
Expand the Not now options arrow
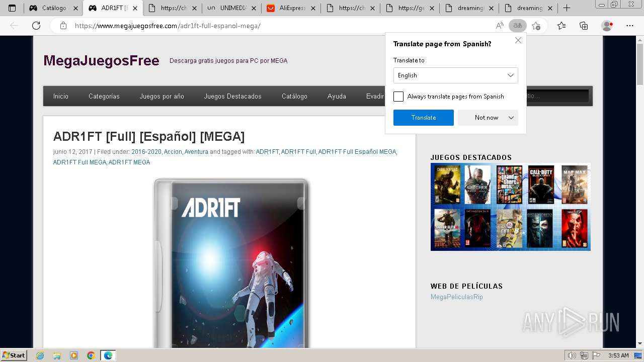click(511, 118)
